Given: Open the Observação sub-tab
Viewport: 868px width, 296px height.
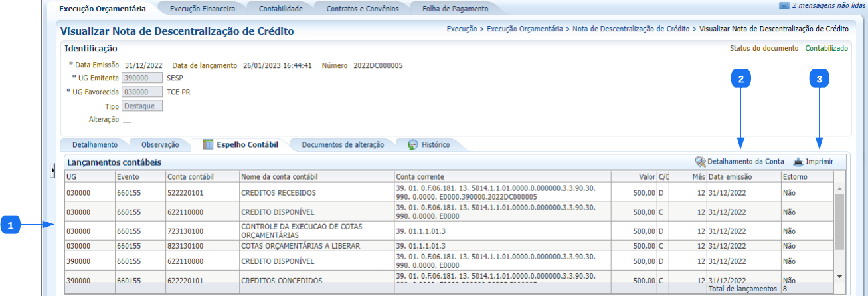Looking at the screenshot, I should click(160, 144).
